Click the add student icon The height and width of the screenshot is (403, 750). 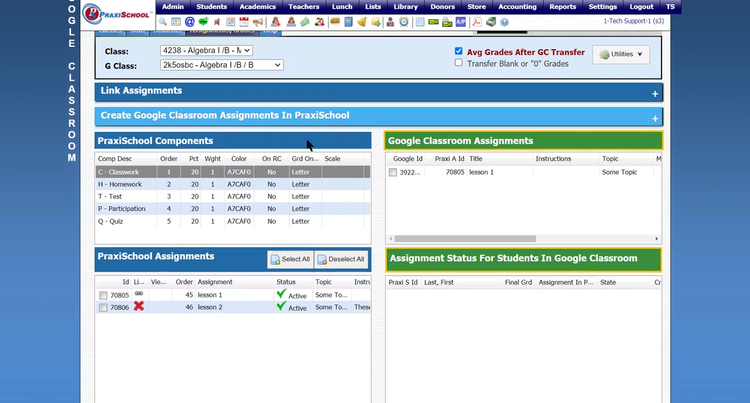pyautogui.click(x=276, y=22)
